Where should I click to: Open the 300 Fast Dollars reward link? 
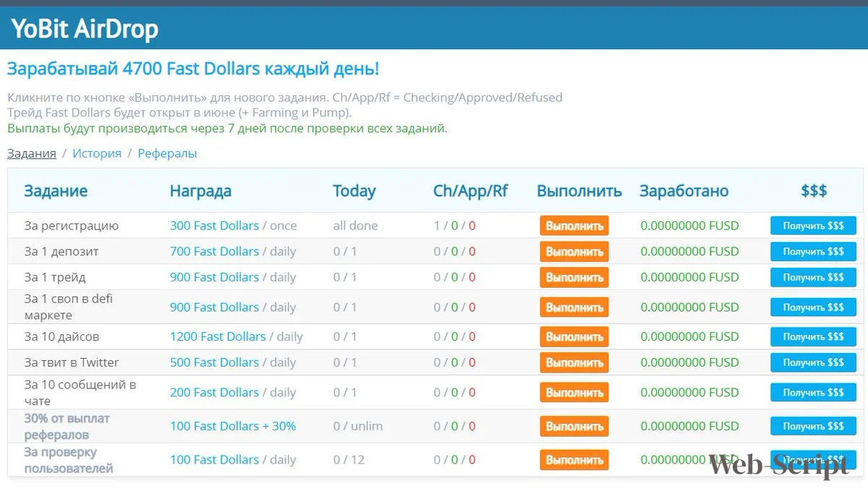pos(214,226)
